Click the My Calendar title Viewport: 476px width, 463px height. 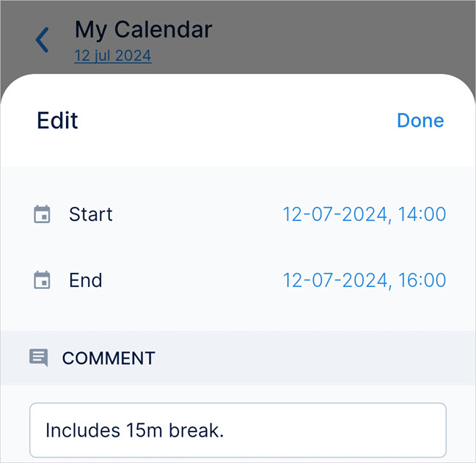[144, 30]
